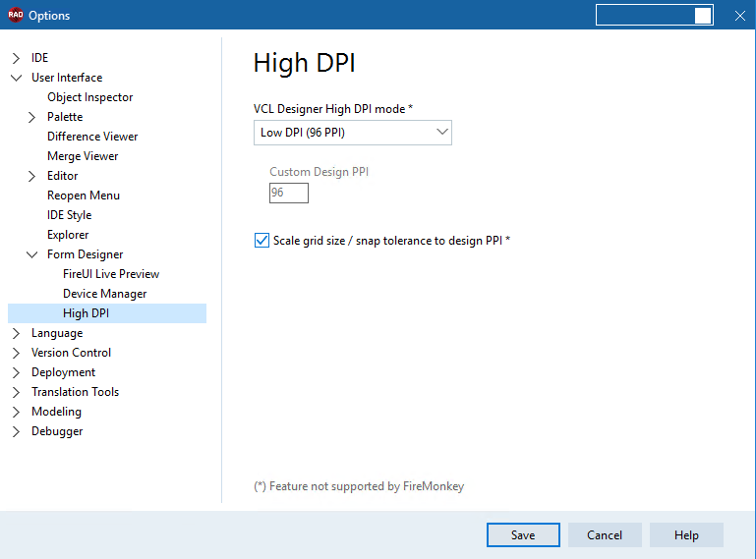Viewport: 756px width, 559px height.
Task: Open Difference Viewer options
Action: [92, 137]
